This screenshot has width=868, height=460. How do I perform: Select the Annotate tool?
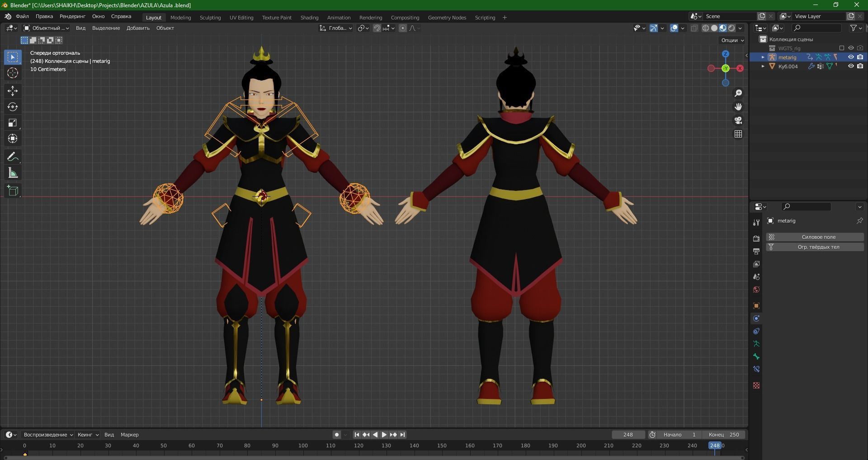[x=13, y=157]
